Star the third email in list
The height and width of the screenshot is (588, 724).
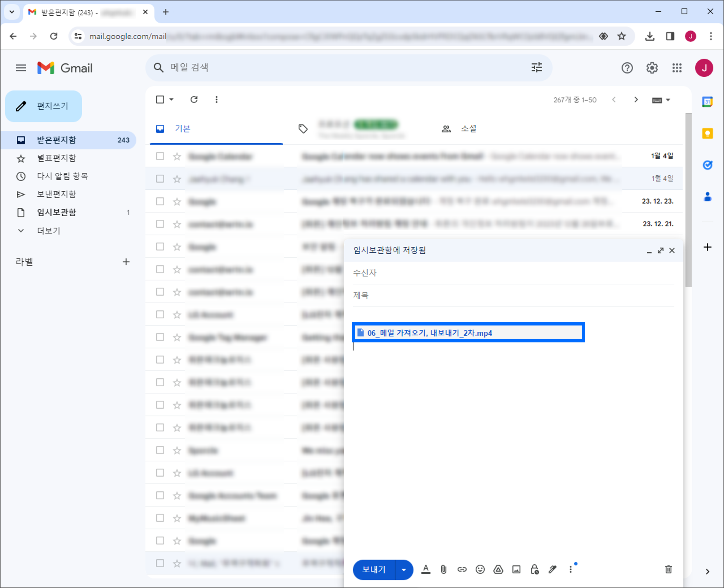(x=177, y=202)
